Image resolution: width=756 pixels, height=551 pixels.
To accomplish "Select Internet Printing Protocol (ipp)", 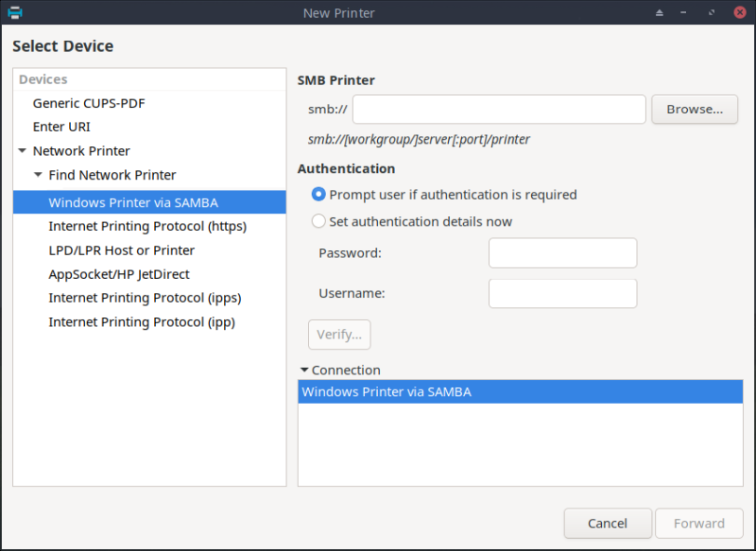I will point(142,322).
